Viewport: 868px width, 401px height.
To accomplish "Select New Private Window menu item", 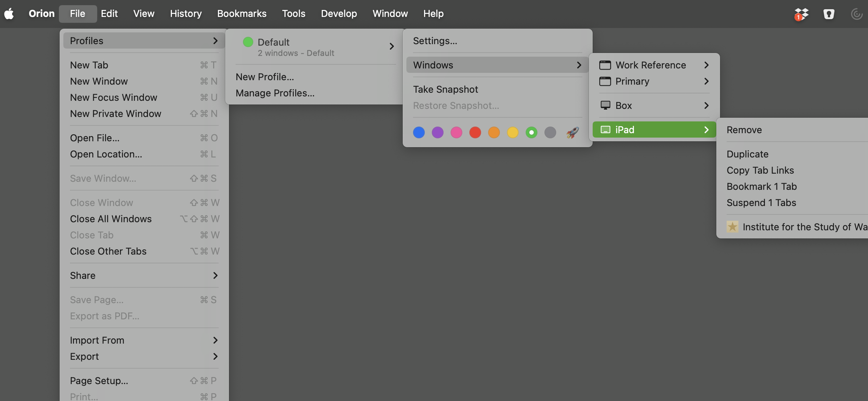I will [x=116, y=114].
